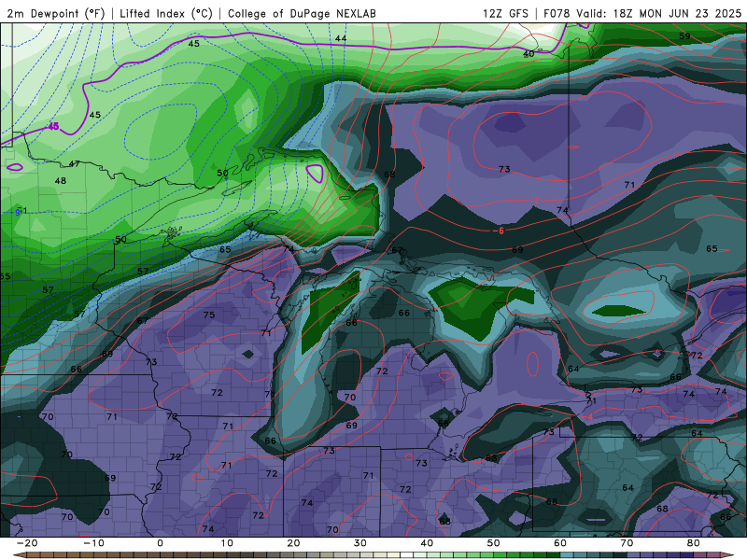Image resolution: width=747 pixels, height=560 pixels.
Task: Click the red "-6" lifted index label
Action: tap(499, 231)
